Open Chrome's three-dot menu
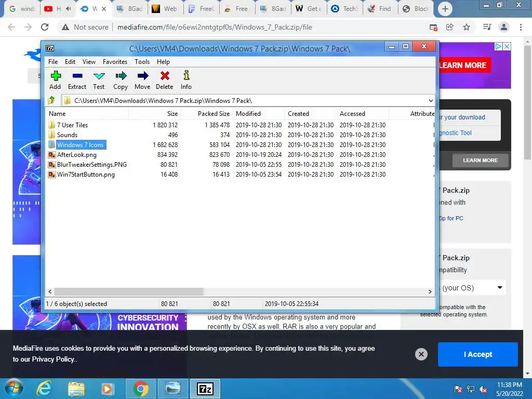 pyautogui.click(x=521, y=27)
